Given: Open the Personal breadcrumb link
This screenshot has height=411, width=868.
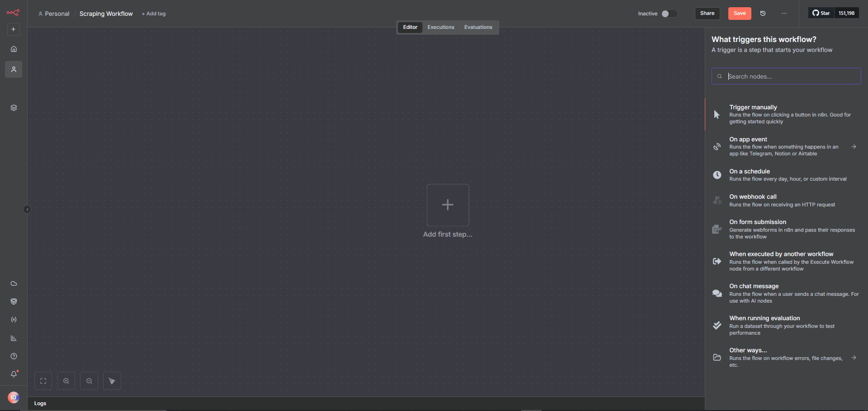Looking at the screenshot, I should click(x=54, y=14).
